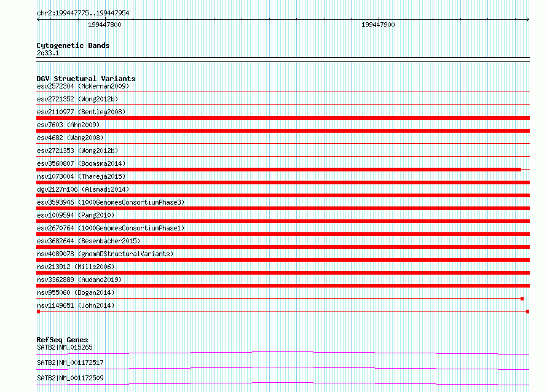Click the red bar under esv2110977 (Bentley2008)
Image resolution: width=547 pixels, height=392 pixels.
[283, 118]
